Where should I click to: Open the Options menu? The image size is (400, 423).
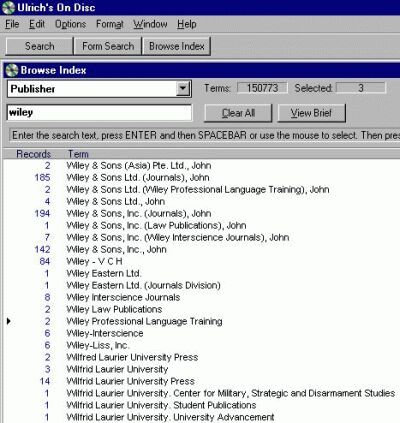pos(70,24)
